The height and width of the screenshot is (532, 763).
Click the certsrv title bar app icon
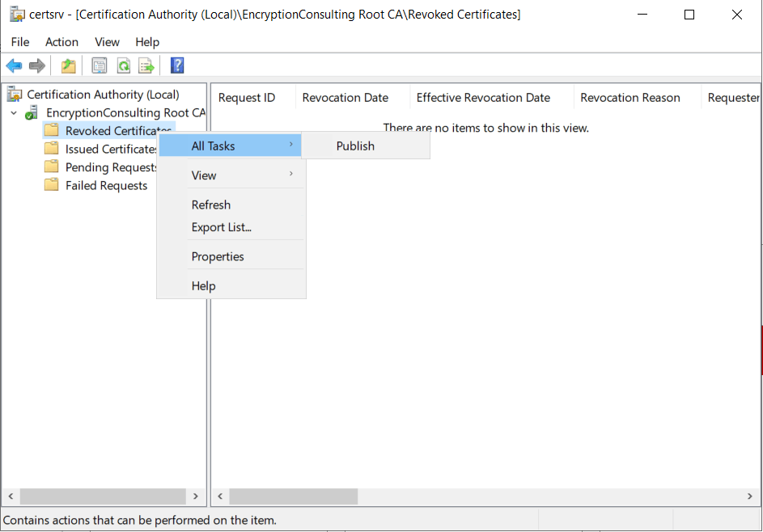(x=17, y=14)
